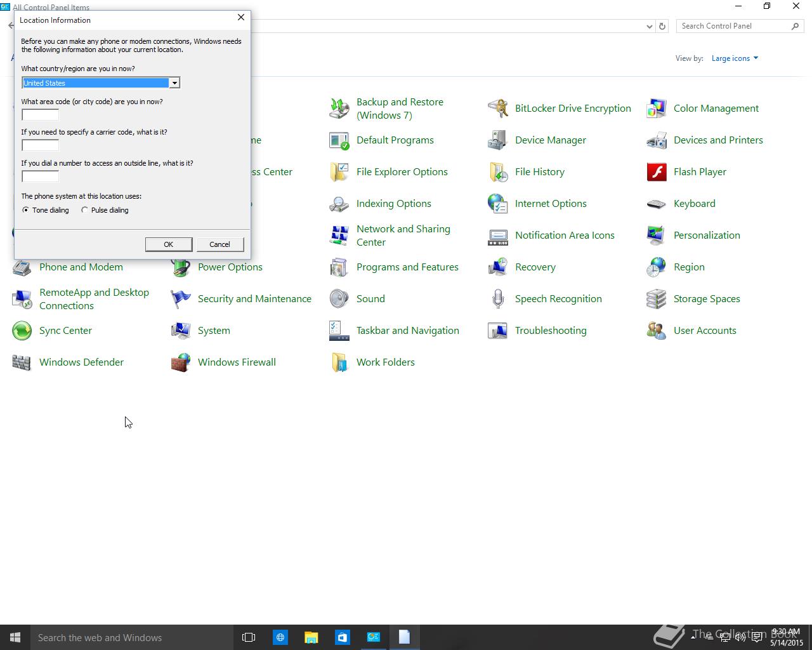Click Cancel in Location Information dialog

pyautogui.click(x=219, y=244)
